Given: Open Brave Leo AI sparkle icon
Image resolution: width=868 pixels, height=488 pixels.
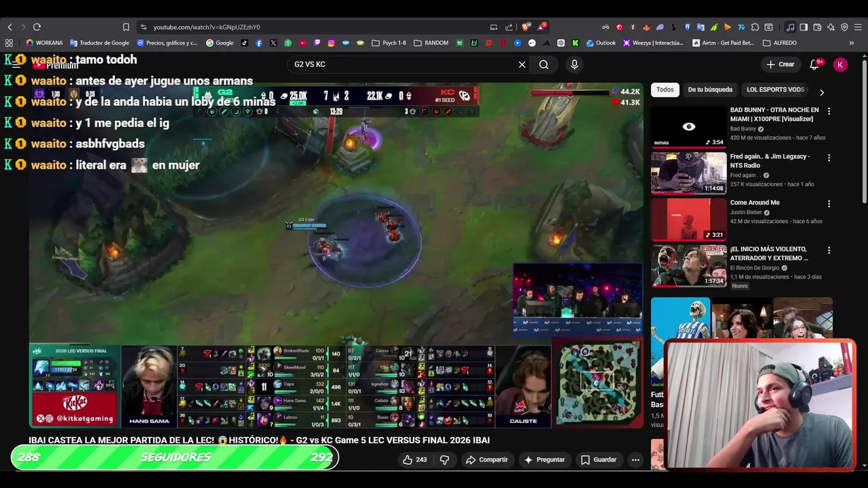Looking at the screenshot, I should [831, 27].
